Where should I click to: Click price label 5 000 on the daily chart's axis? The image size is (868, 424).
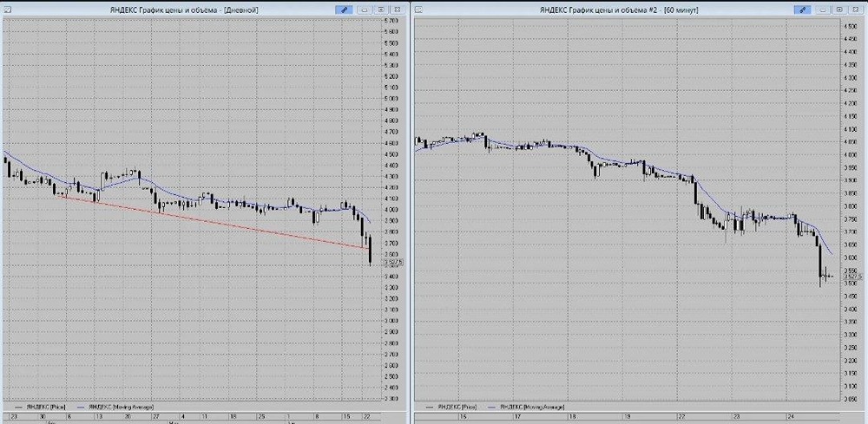click(392, 98)
